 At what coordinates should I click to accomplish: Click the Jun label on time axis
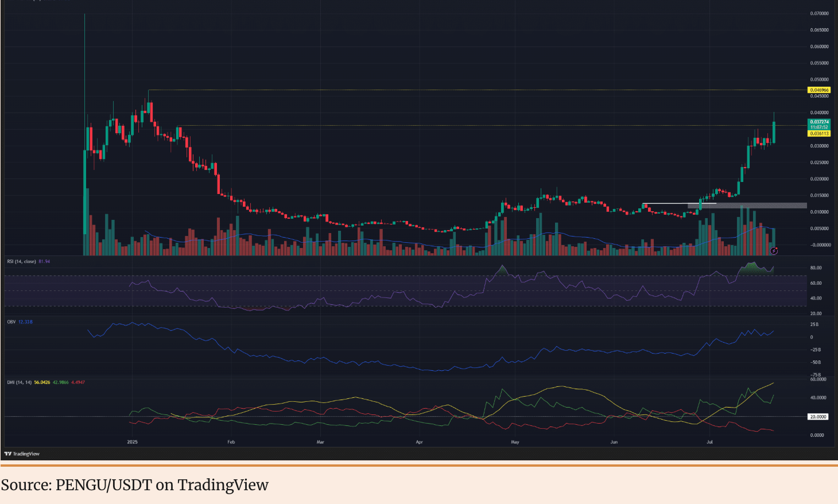click(x=614, y=442)
